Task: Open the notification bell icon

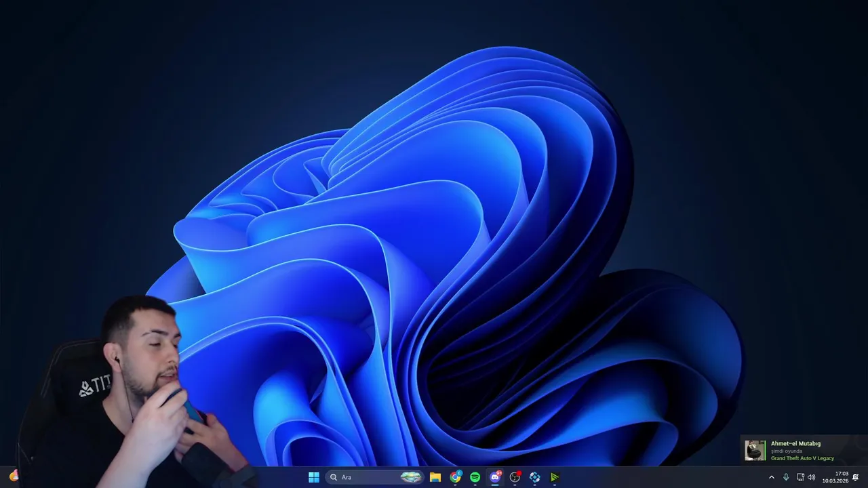Action: pyautogui.click(x=856, y=477)
